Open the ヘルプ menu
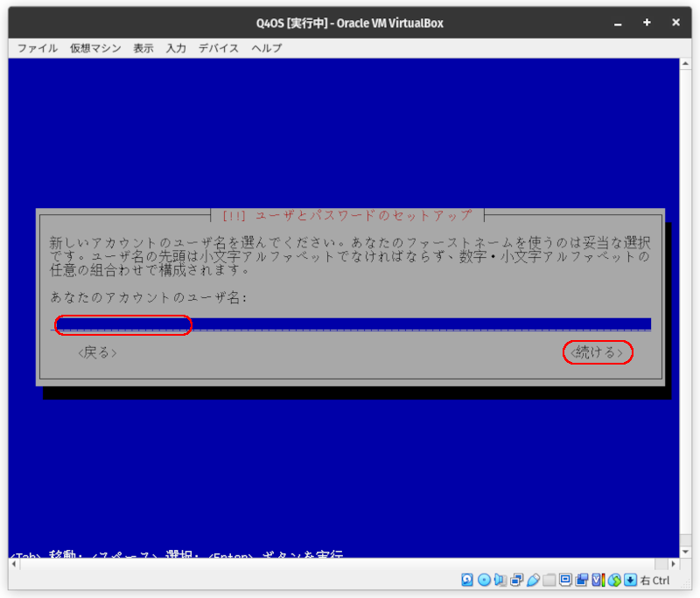The image size is (700, 598). [x=267, y=48]
